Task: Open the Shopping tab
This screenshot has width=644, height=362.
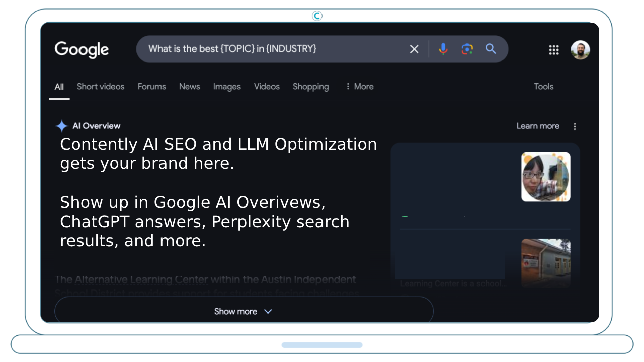Action: [310, 86]
